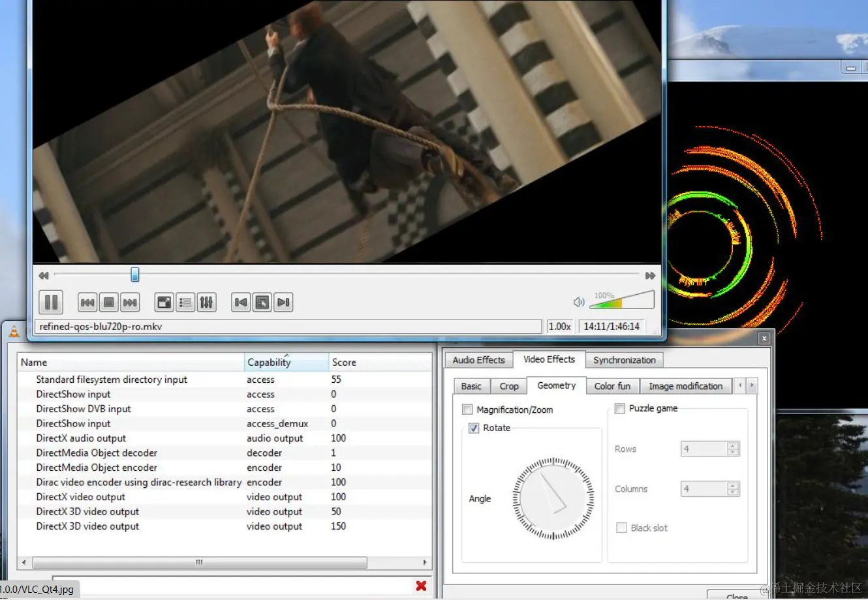This screenshot has width=868, height=600.
Task: Open the playlist icon
Action: [185, 302]
